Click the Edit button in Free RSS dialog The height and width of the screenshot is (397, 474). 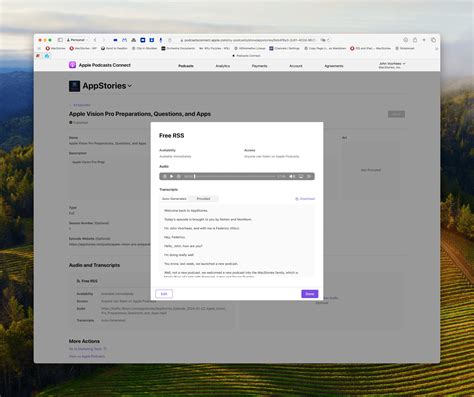tap(164, 294)
